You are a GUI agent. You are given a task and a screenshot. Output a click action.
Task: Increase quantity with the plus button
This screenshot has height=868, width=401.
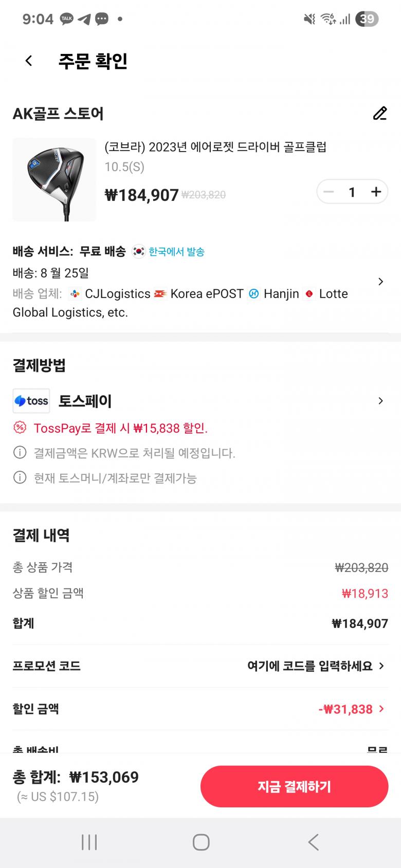pyautogui.click(x=376, y=192)
